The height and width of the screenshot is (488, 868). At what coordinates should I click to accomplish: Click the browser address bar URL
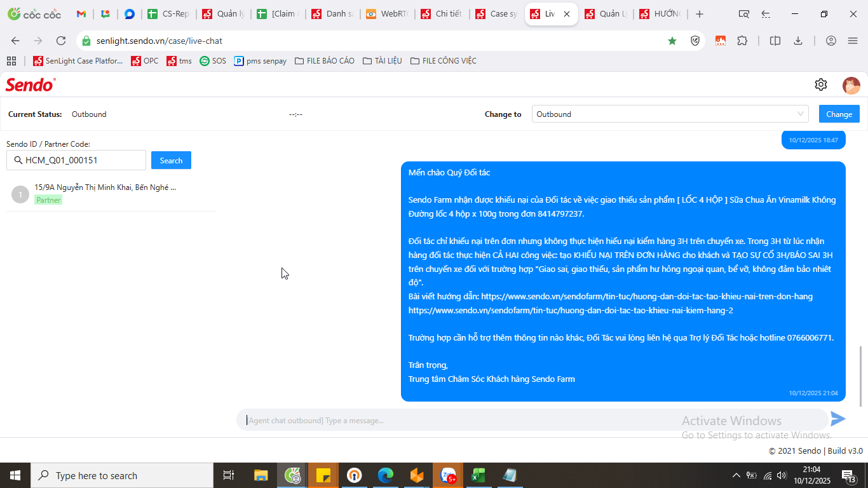coord(159,41)
